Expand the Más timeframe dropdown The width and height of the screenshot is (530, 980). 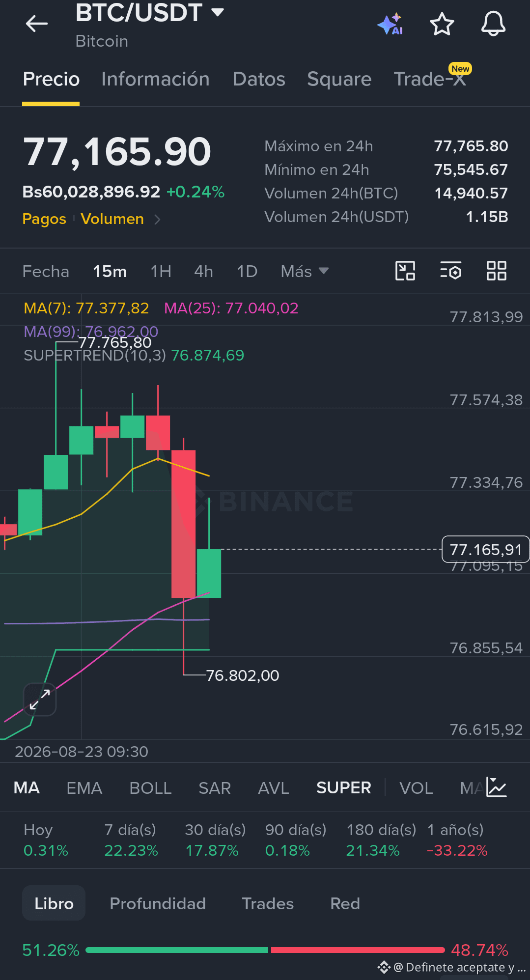click(305, 271)
